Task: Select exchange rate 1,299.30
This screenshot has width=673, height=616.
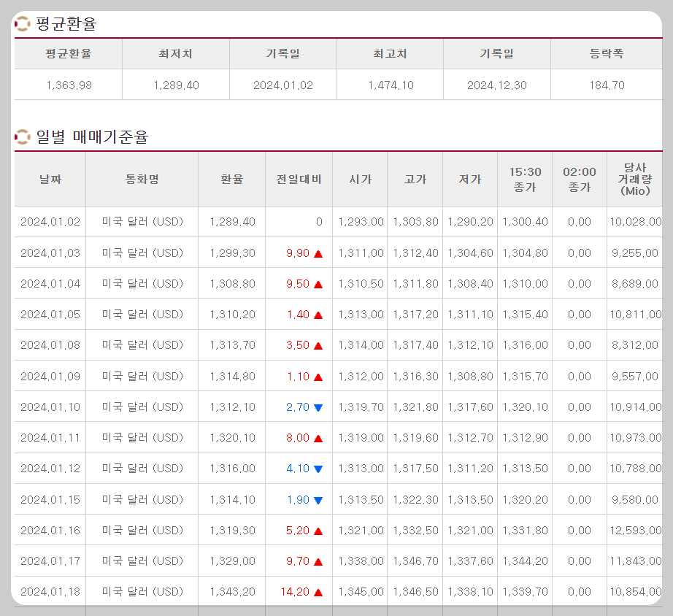Action: point(232,253)
